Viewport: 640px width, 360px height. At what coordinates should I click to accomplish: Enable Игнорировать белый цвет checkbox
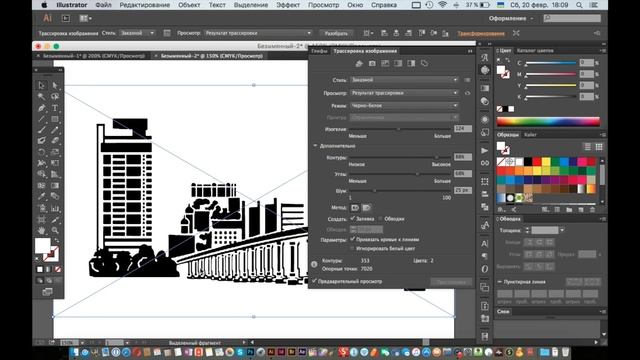353,248
